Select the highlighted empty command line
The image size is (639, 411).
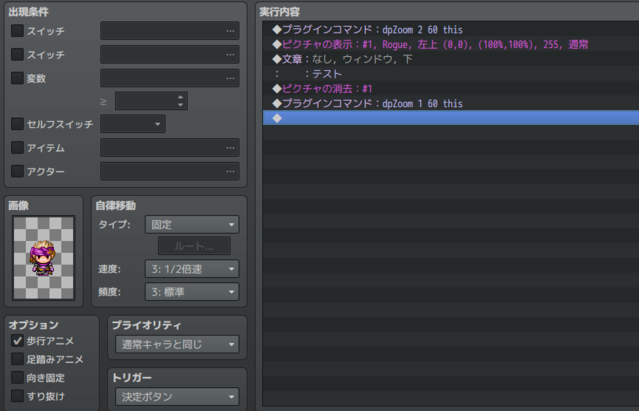coord(451,118)
